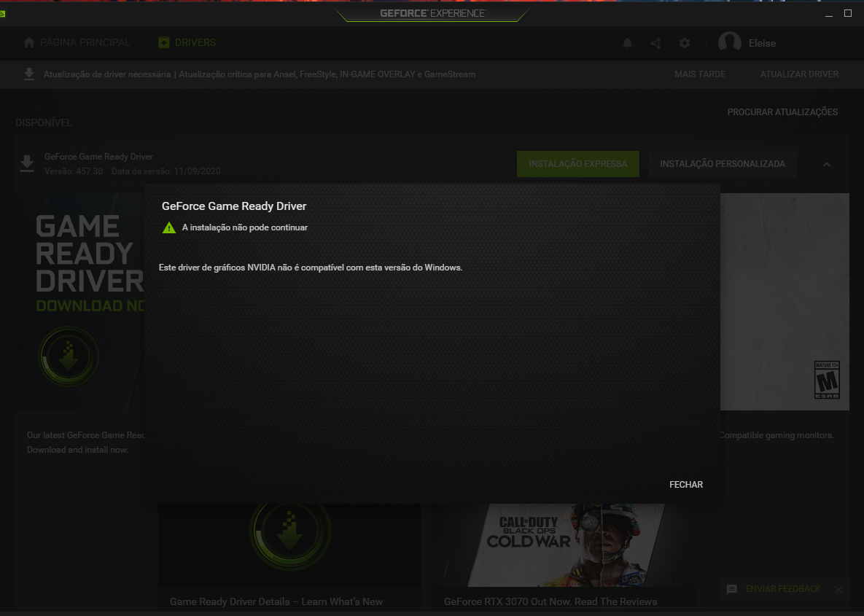Click the Versão: 457.30 text
Screen dimensions: 864x616
click(74, 171)
